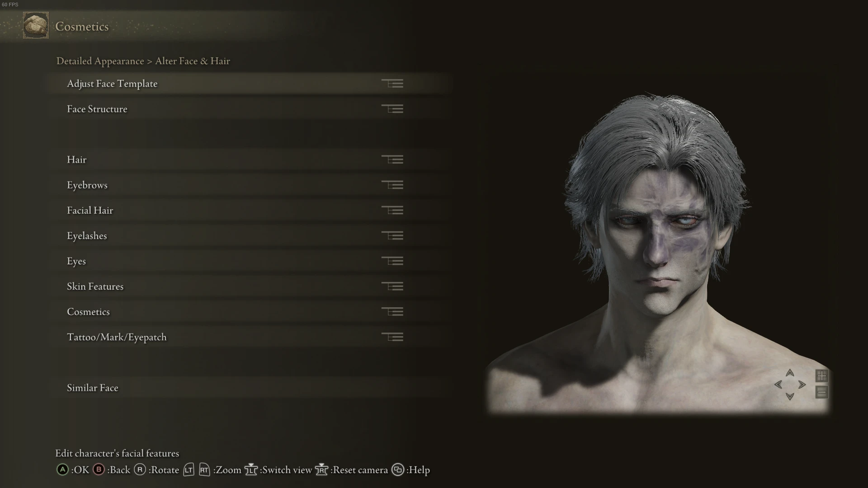Click the camera pan left arrow
The height and width of the screenshot is (488, 868).
click(x=778, y=385)
